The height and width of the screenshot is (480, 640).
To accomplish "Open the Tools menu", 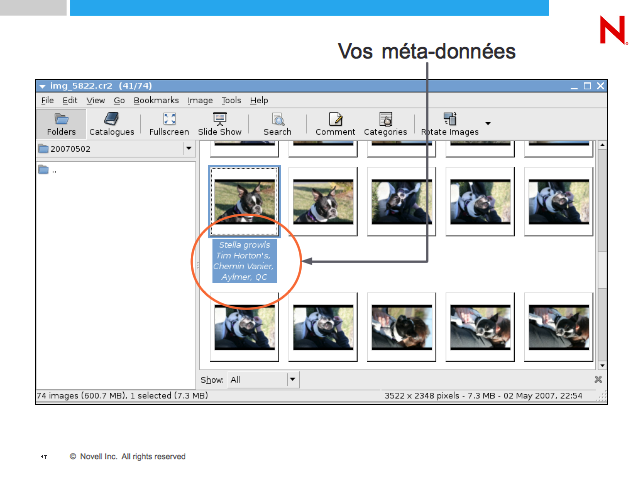I will (231, 101).
